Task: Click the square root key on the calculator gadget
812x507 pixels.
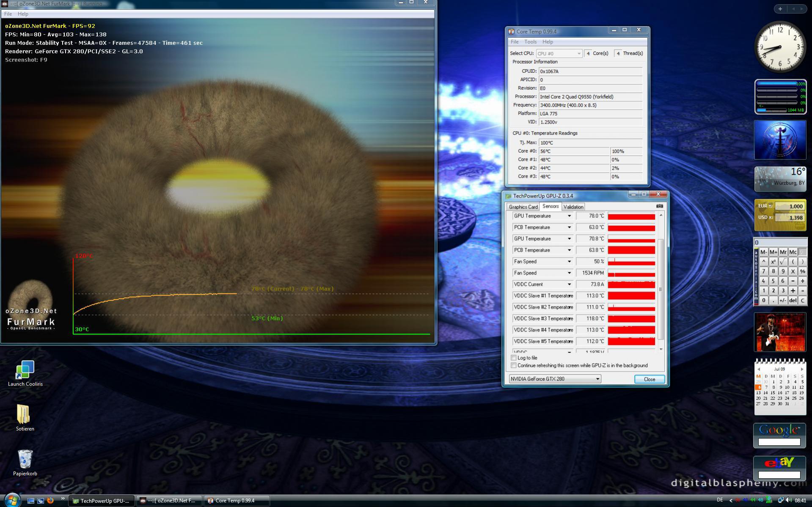Action: (783, 262)
